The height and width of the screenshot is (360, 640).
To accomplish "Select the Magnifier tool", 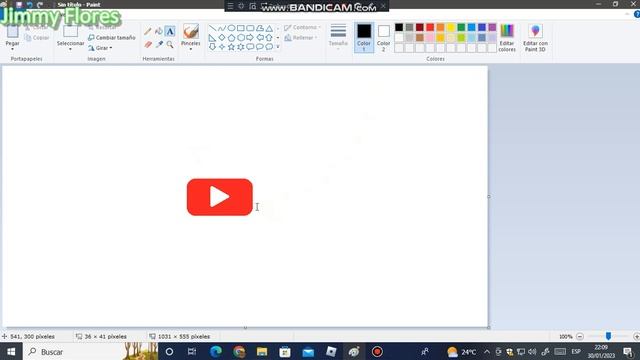I will click(x=170, y=44).
